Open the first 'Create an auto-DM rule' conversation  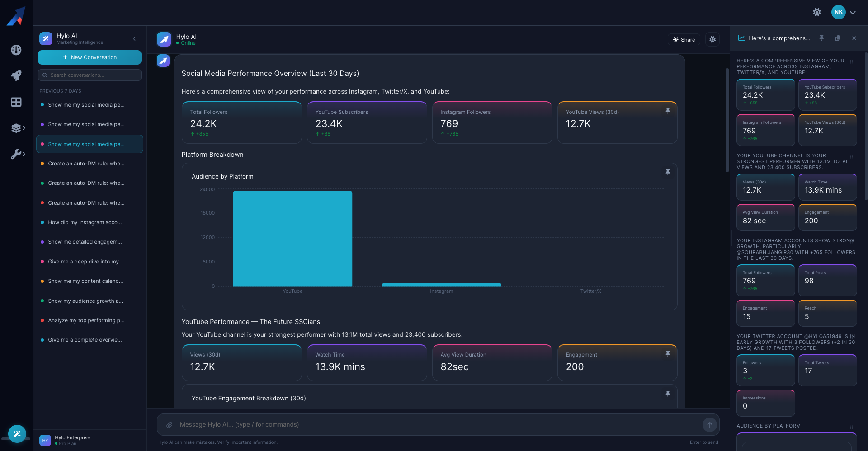click(90, 164)
